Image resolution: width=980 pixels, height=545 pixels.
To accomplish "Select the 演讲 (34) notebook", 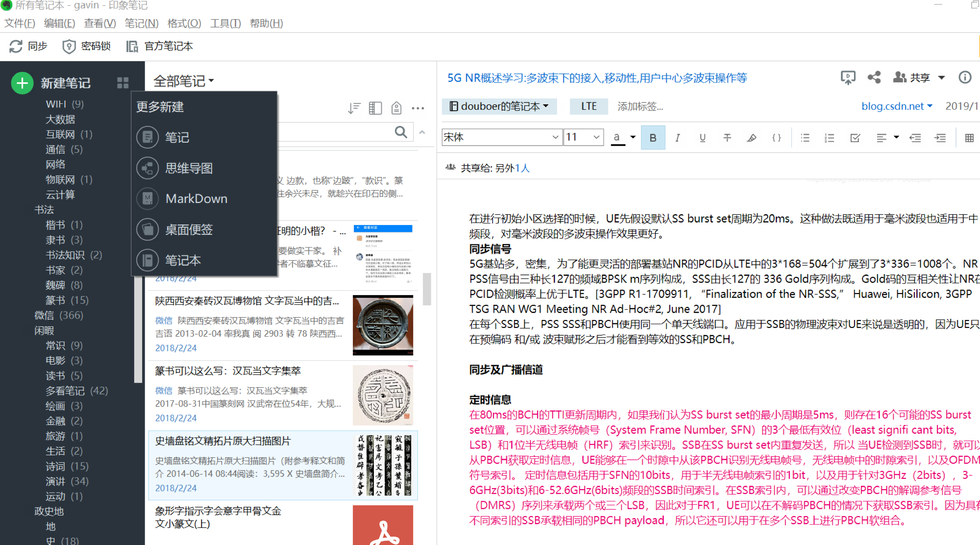I will point(67,481).
